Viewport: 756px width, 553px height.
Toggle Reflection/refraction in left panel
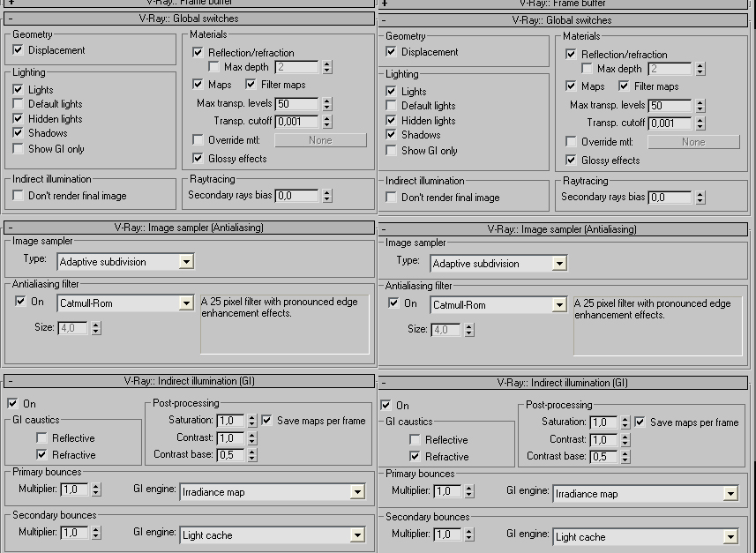tap(198, 52)
